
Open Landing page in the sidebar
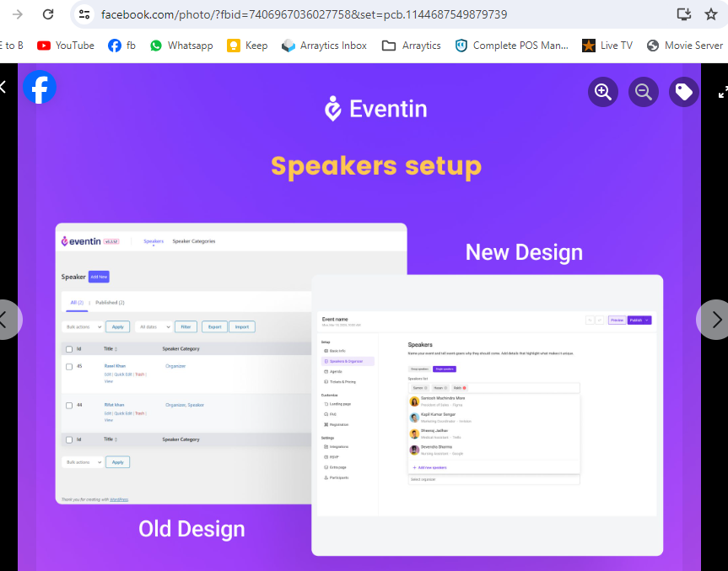337,404
